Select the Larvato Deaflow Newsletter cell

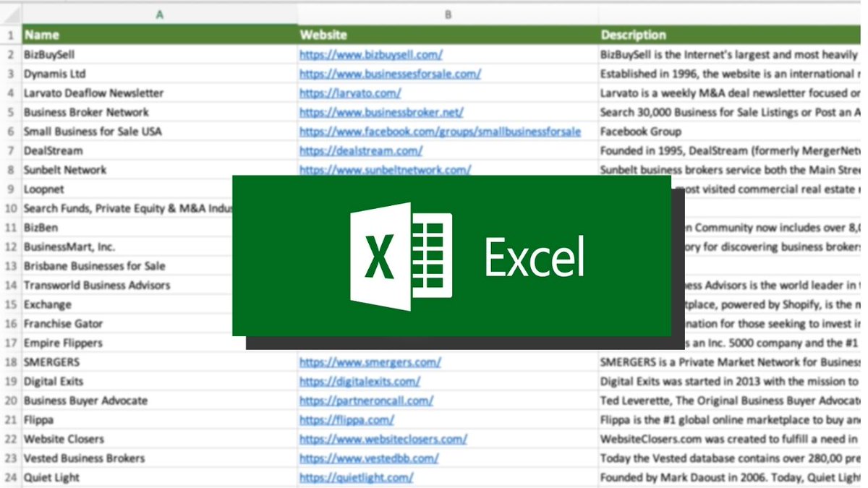pyautogui.click(x=159, y=93)
